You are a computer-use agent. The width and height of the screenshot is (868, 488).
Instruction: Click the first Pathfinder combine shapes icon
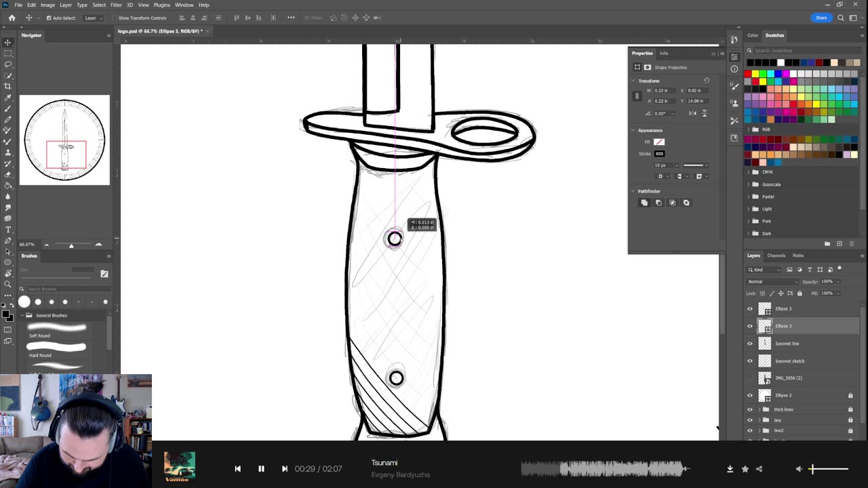pyautogui.click(x=644, y=203)
